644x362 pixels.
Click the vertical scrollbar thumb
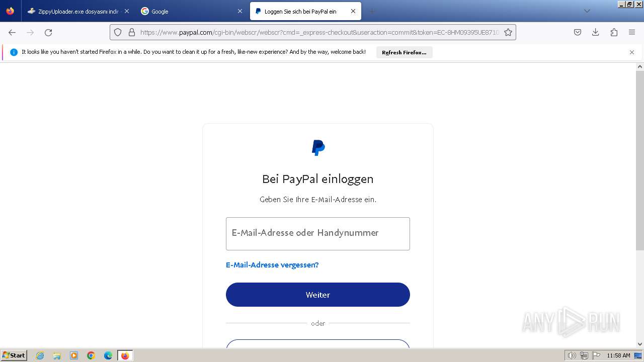(x=640, y=161)
